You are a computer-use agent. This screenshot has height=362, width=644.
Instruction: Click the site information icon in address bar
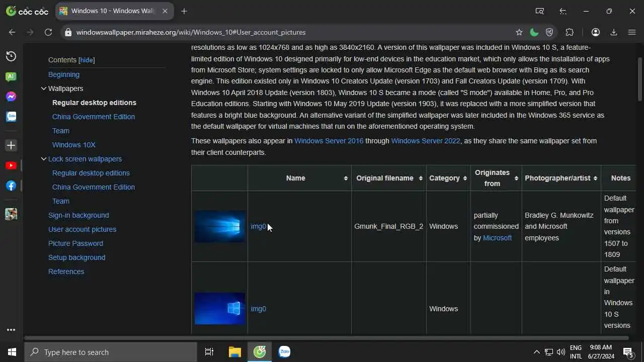[68, 32]
